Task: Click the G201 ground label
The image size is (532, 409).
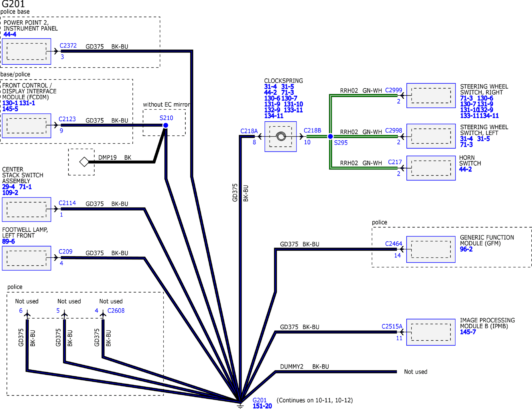Action: (x=260, y=400)
